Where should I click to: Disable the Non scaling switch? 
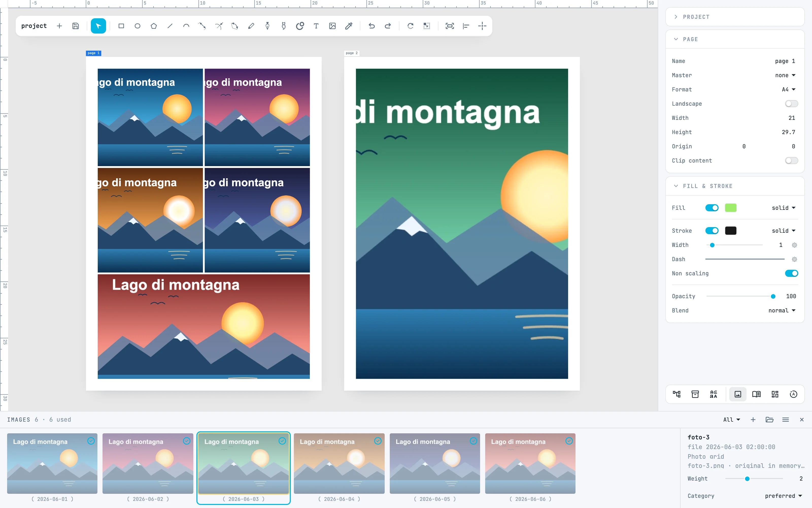click(791, 274)
